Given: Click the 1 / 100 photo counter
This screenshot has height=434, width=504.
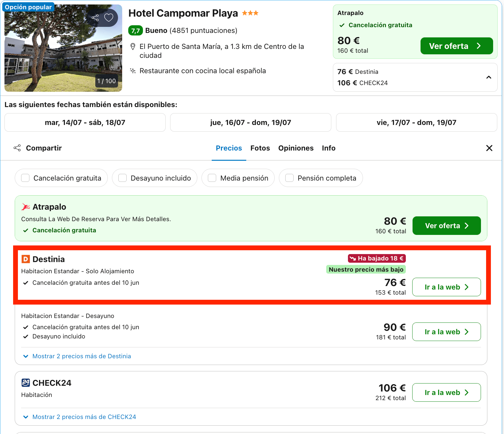Looking at the screenshot, I should 106,81.
